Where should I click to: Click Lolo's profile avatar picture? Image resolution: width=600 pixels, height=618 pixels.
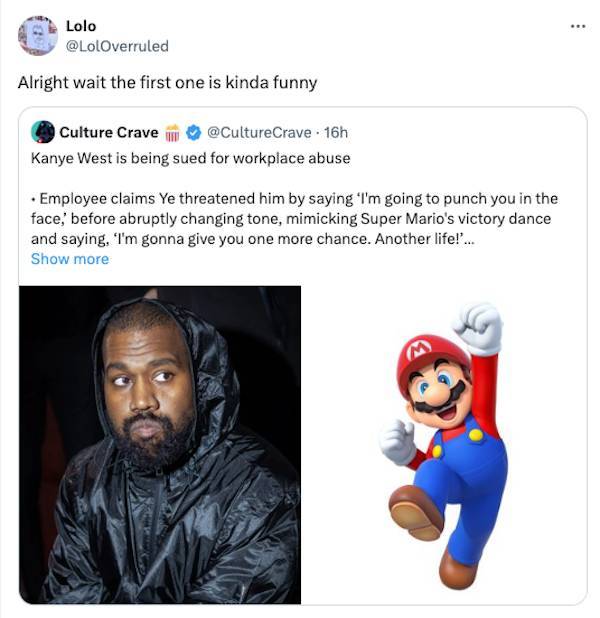pyautogui.click(x=38, y=36)
